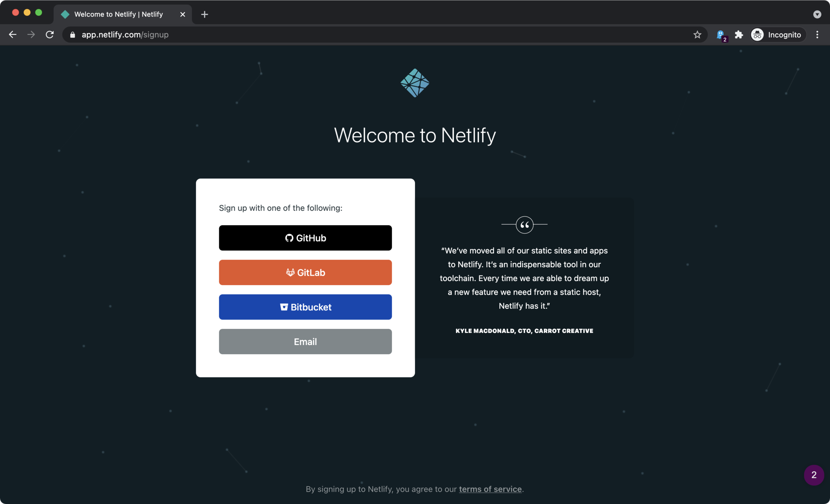830x504 pixels.
Task: Select the Welcome to Netlify tab
Action: coord(118,14)
